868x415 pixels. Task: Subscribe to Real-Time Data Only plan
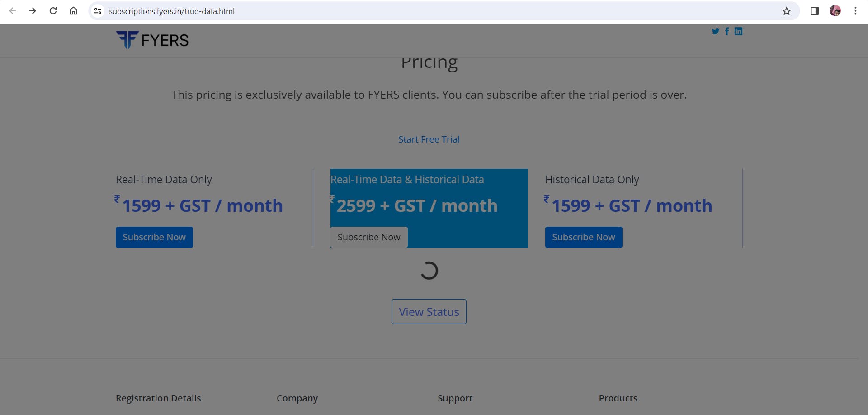154,237
